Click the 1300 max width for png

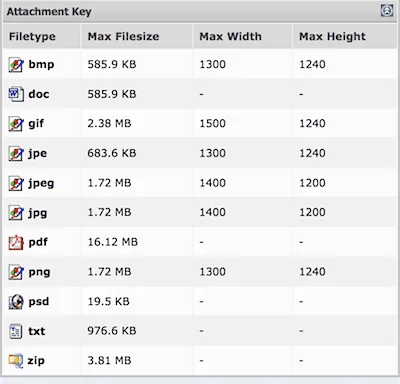(x=213, y=272)
